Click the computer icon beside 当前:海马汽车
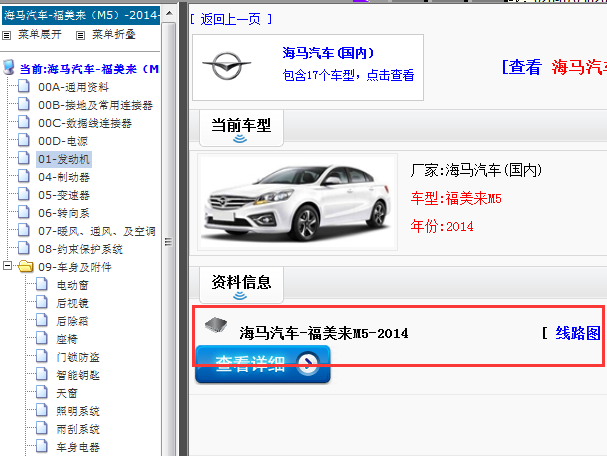The height and width of the screenshot is (456, 607). click(x=9, y=67)
